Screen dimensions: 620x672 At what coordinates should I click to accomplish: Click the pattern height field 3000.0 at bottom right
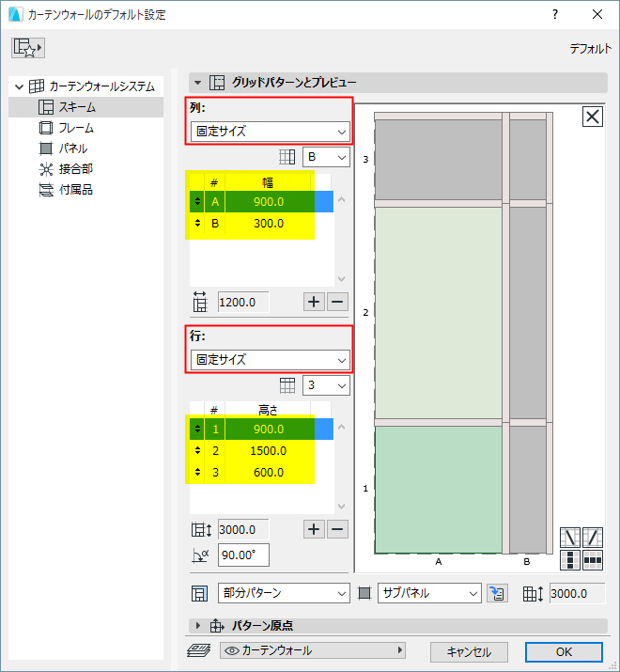click(577, 593)
